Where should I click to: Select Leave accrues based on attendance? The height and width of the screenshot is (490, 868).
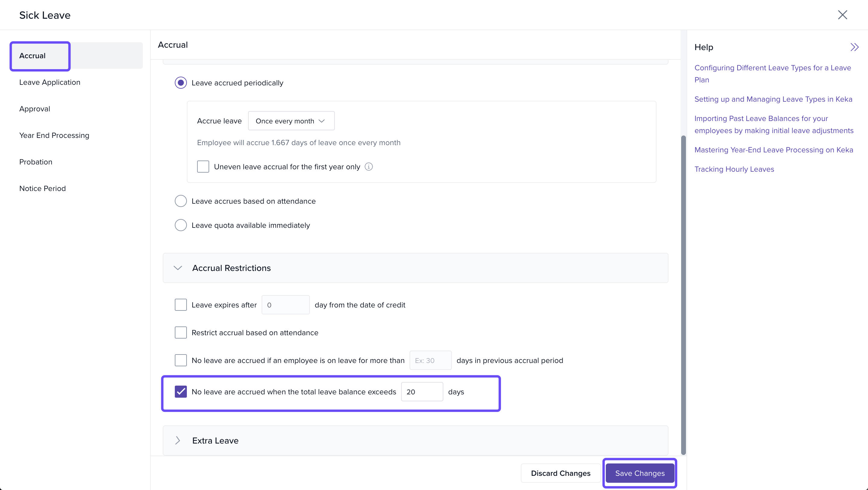[181, 201]
